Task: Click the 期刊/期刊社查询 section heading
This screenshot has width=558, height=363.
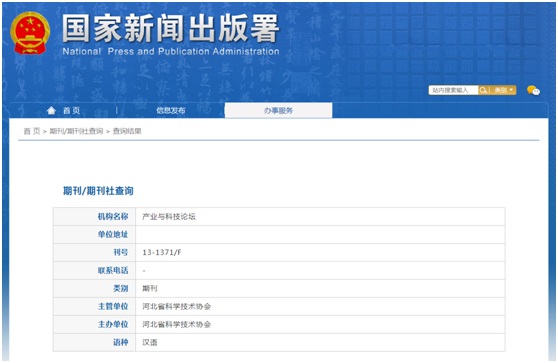Action: [98, 191]
